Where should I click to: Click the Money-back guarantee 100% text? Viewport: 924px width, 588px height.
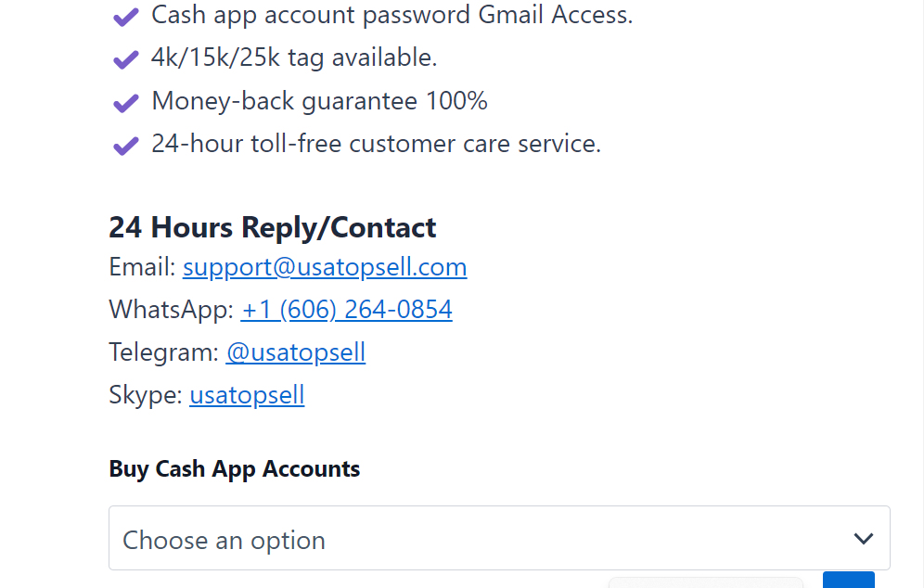tap(319, 101)
